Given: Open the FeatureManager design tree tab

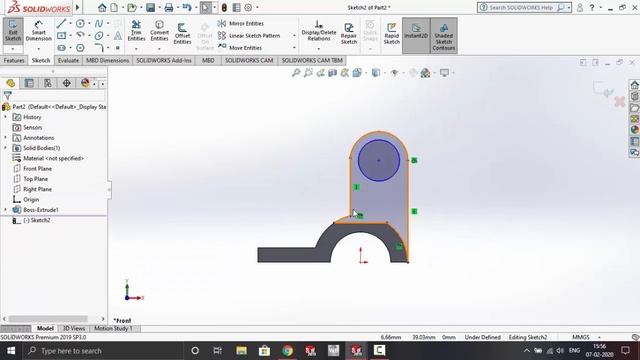Looking at the screenshot, I should pyautogui.click(x=11, y=83).
